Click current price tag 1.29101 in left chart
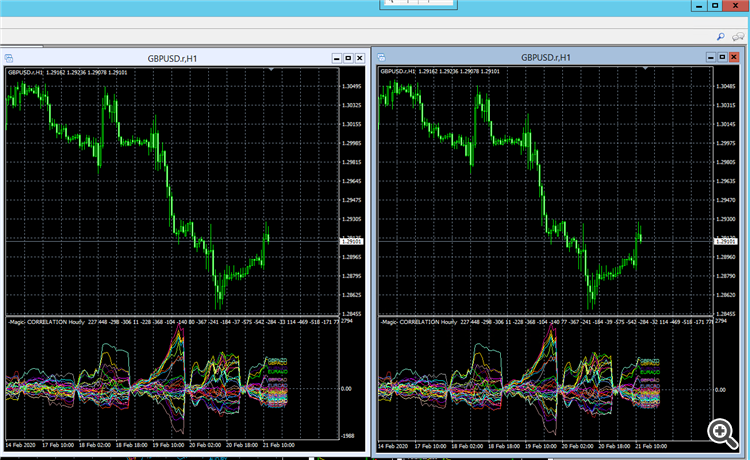750x460 pixels. (x=352, y=241)
